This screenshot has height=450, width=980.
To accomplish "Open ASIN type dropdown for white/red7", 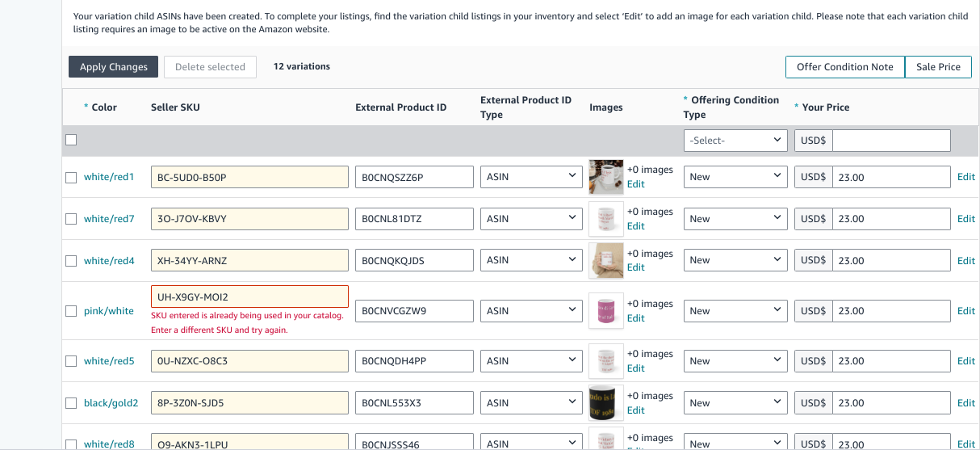I will click(x=531, y=219).
